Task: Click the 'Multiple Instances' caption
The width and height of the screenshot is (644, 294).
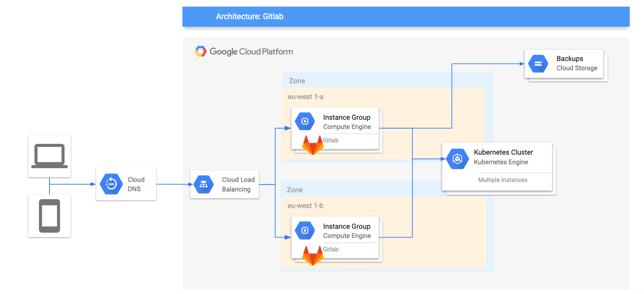Action: 503,180
